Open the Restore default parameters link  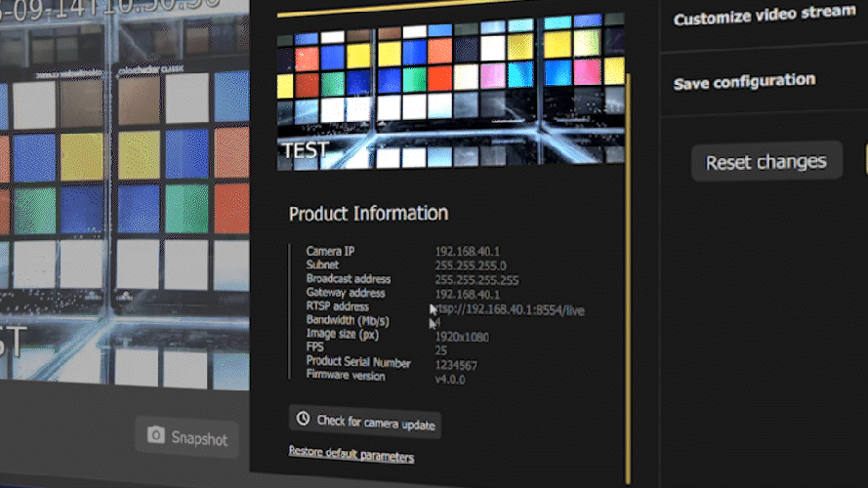[x=351, y=454]
